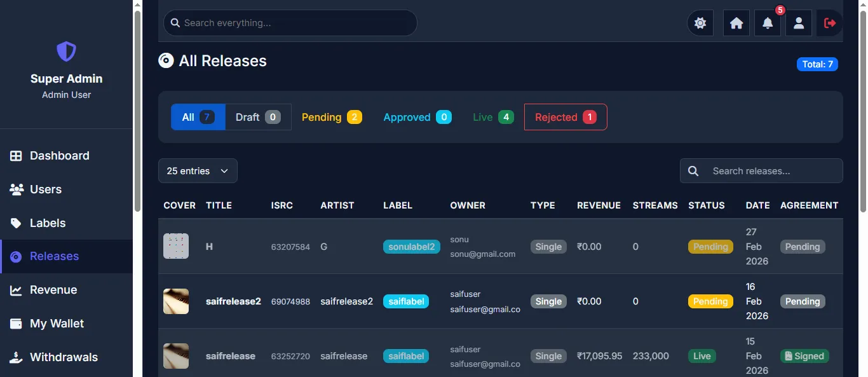Click Pending status badge in H row
This screenshot has height=377, width=868.
710,247
